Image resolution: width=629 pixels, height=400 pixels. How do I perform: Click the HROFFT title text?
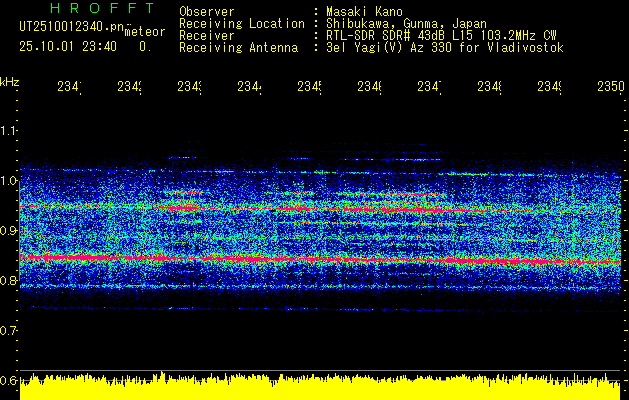103,8
